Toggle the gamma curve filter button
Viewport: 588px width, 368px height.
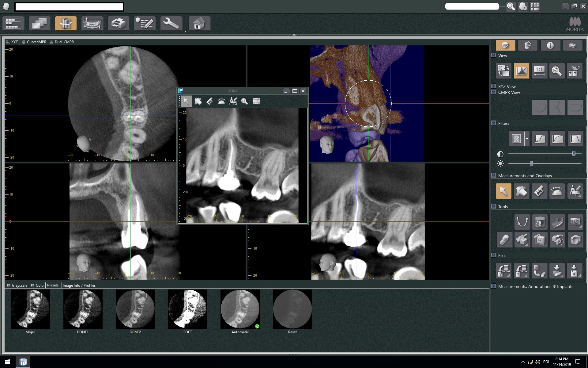558,139
